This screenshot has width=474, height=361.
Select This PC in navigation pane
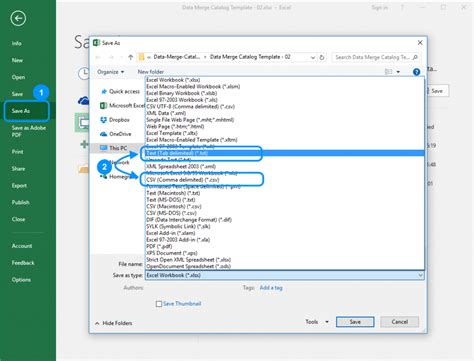tap(114, 148)
